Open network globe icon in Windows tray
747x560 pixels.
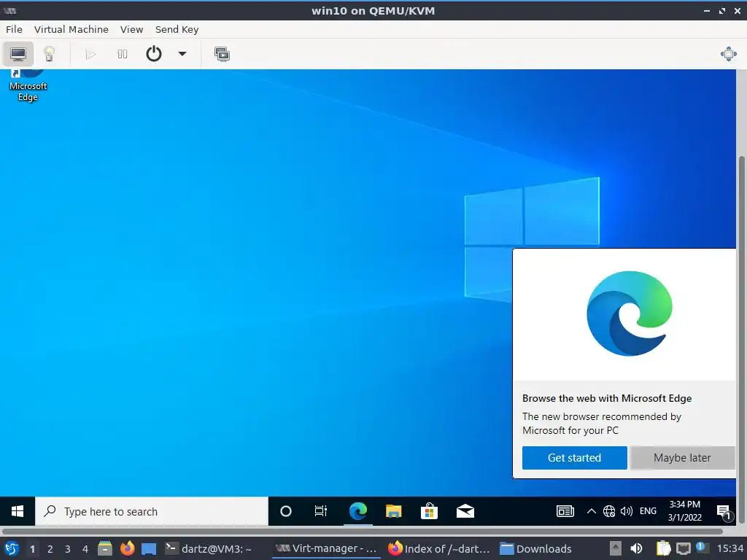[x=609, y=511]
